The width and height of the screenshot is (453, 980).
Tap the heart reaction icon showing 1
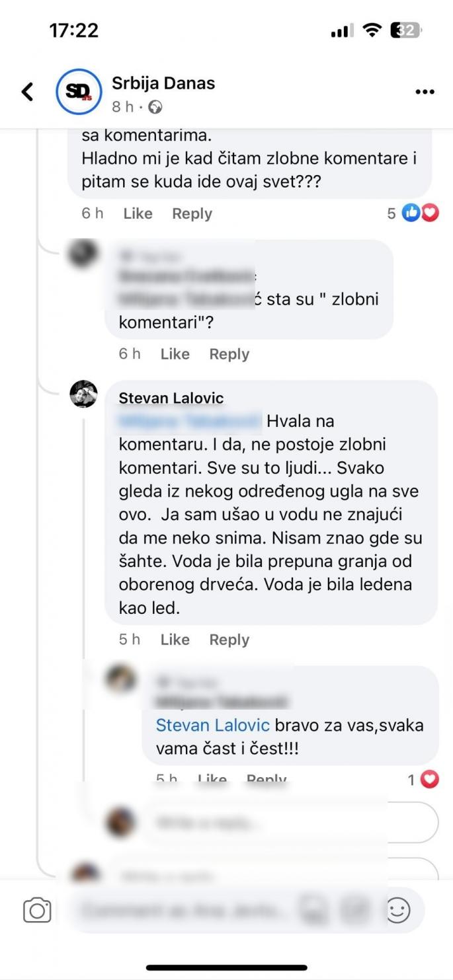[x=430, y=780]
